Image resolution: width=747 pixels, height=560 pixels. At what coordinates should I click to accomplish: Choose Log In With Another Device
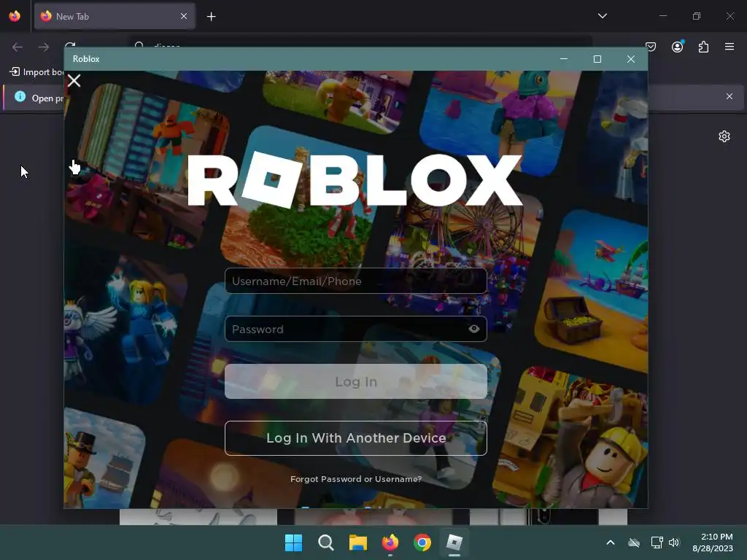(355, 438)
